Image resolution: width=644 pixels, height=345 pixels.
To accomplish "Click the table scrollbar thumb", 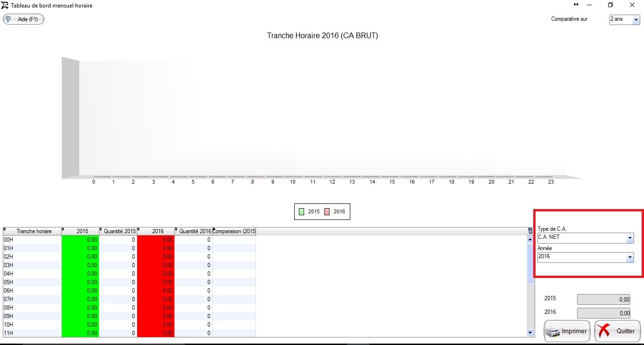I will [x=530, y=263].
